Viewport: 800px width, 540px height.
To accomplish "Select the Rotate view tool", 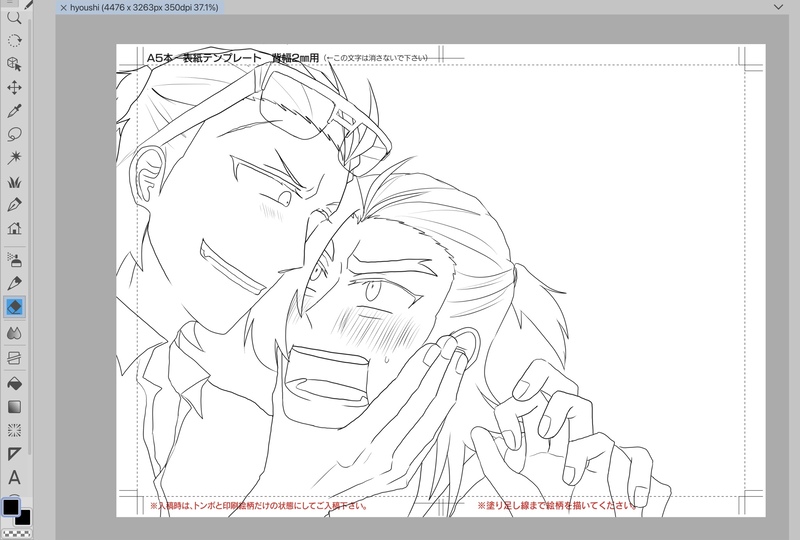I will pos(14,40).
